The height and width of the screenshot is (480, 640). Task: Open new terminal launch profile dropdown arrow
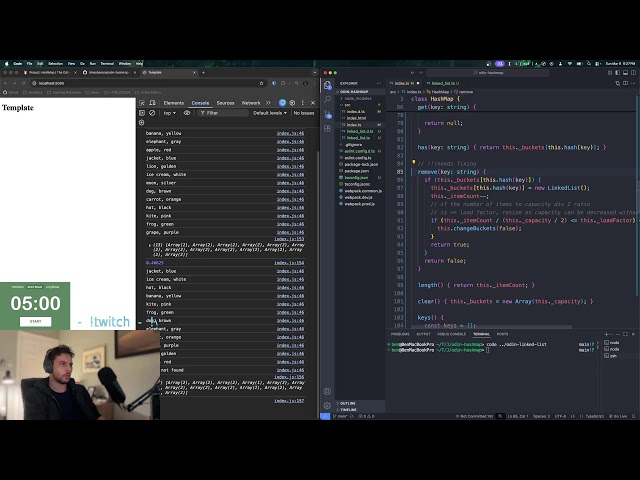(x=611, y=334)
